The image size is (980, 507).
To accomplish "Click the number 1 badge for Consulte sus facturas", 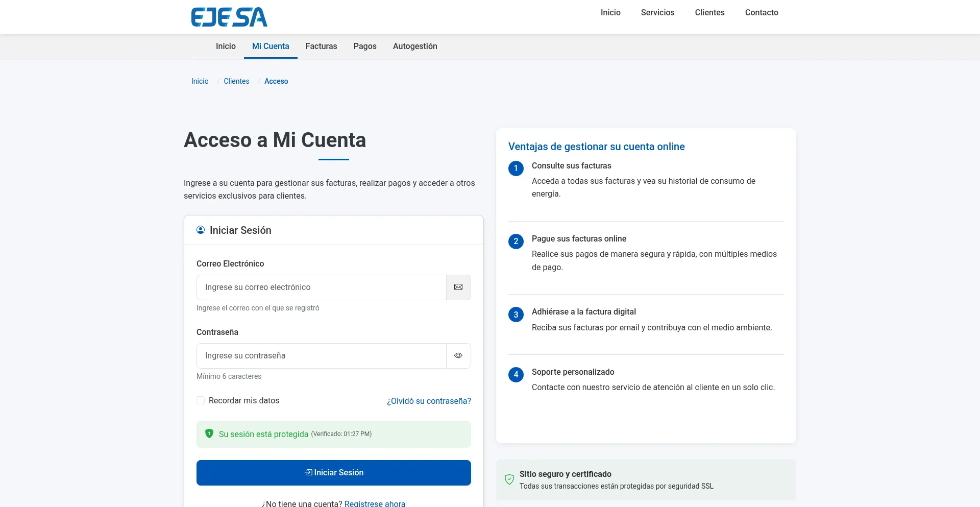I will click(516, 168).
